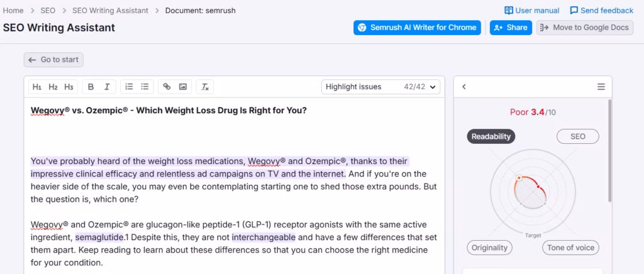Screen dimensions: 644x274
Task: Apply Heading 1 formatting
Action: [37, 87]
